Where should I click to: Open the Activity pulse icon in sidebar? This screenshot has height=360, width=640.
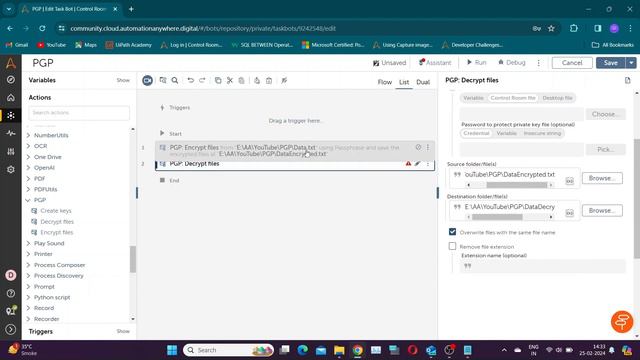[11, 133]
